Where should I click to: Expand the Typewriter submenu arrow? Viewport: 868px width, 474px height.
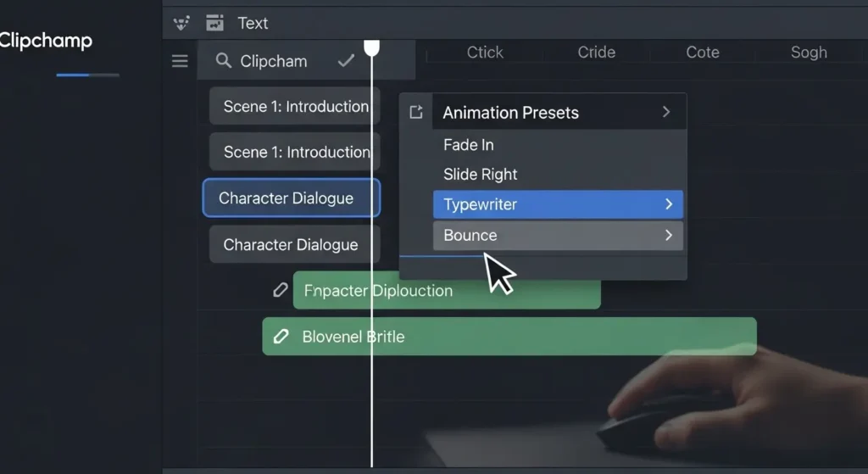[668, 204]
